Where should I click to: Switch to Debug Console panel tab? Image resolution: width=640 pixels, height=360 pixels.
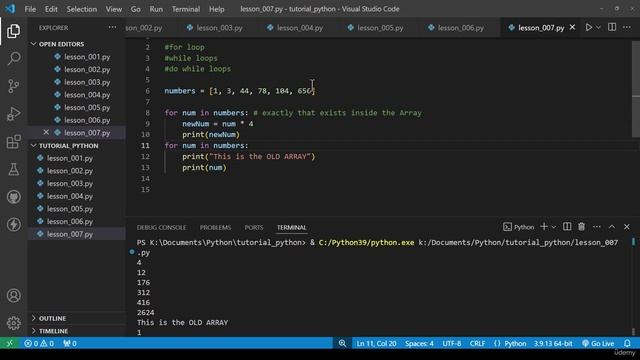tap(161, 227)
